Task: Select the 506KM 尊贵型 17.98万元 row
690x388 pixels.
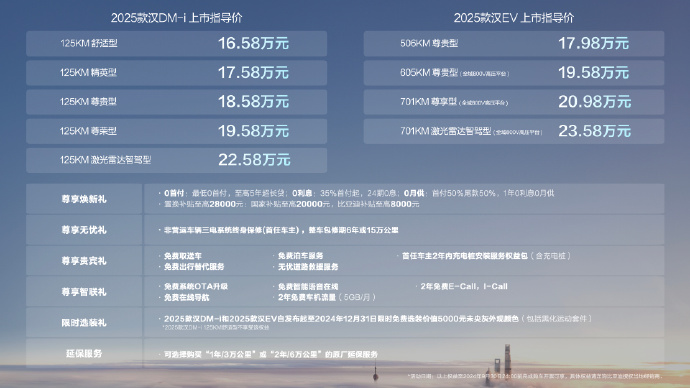Action: 514,44
